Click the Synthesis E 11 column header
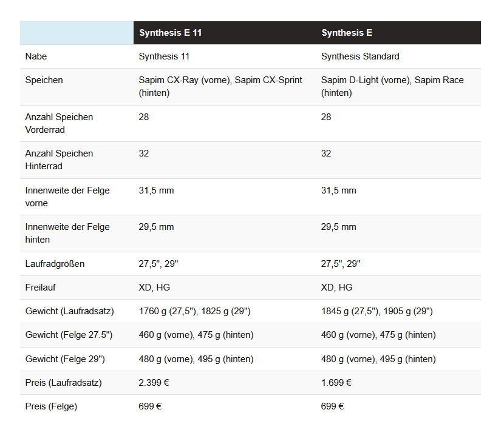Viewport: 504px width, 444px height. tap(171, 33)
